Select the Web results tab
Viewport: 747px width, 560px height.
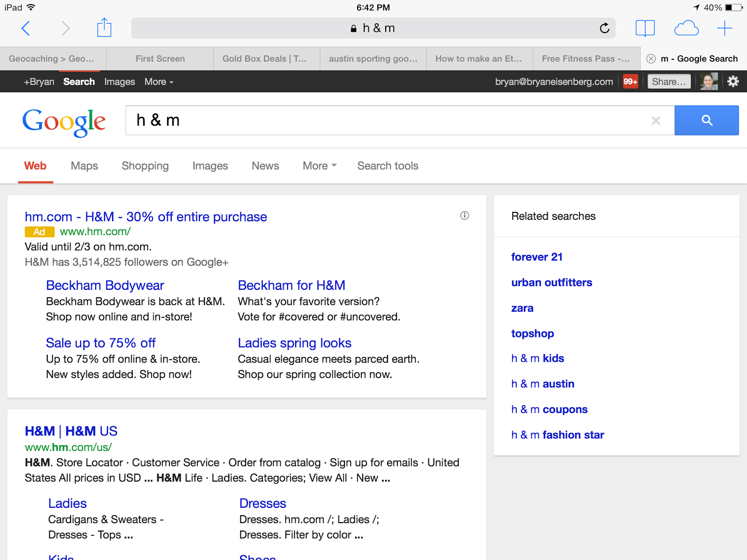[x=35, y=166]
